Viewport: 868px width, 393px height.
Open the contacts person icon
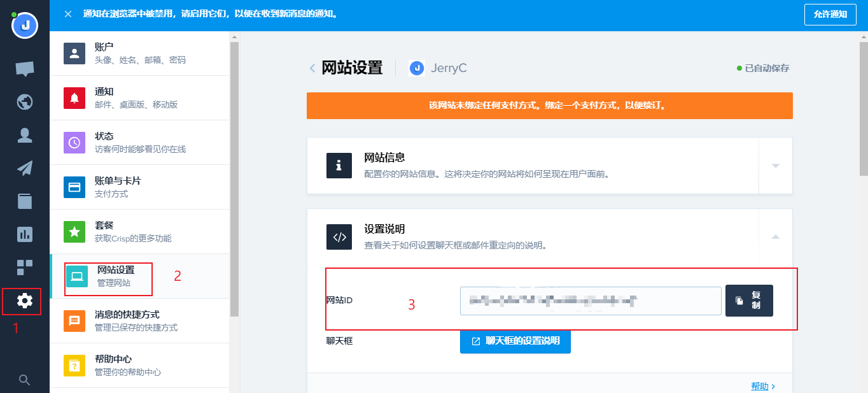click(x=24, y=135)
